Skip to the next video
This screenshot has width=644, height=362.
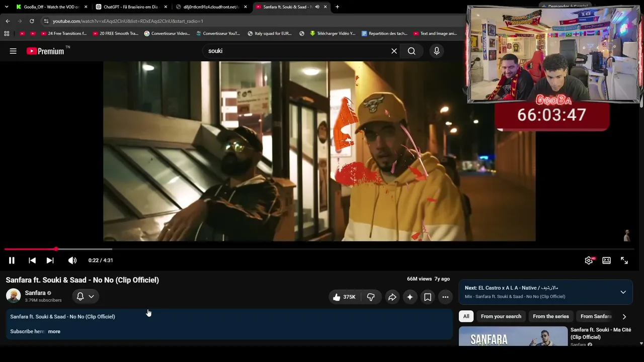pos(50,260)
